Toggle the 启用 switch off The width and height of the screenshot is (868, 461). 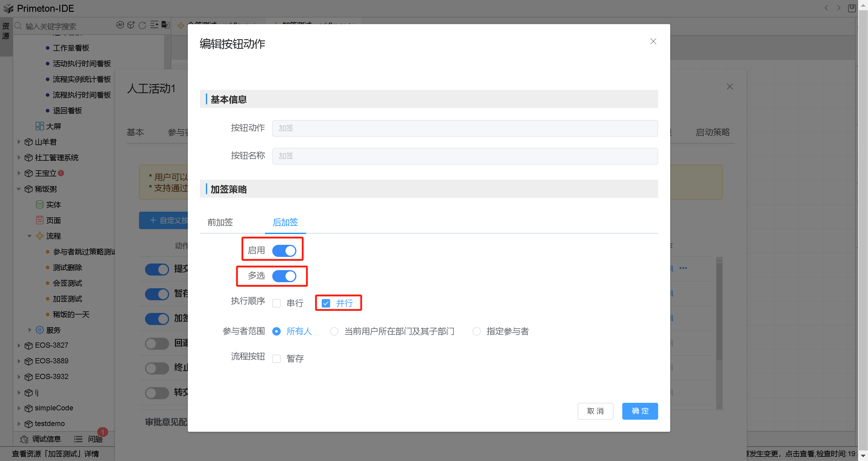(x=284, y=250)
